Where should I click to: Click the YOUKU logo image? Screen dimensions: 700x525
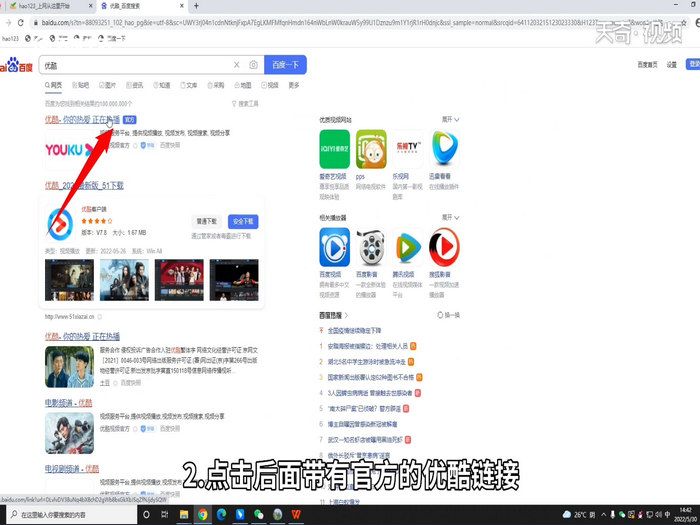coord(69,150)
